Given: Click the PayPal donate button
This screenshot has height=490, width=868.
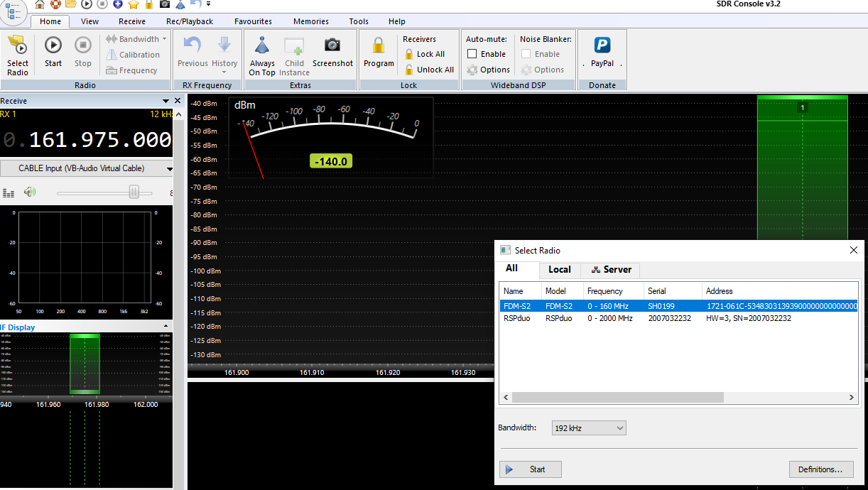Looking at the screenshot, I should click(602, 53).
